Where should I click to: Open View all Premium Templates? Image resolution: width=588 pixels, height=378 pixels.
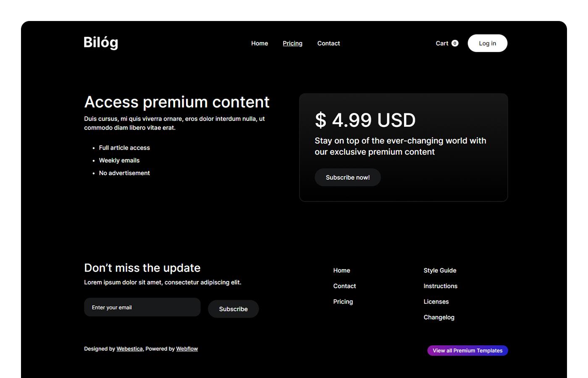click(x=467, y=350)
